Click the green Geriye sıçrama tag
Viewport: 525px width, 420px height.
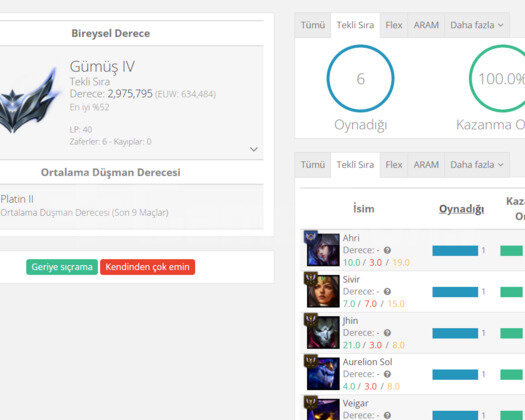[x=62, y=267]
